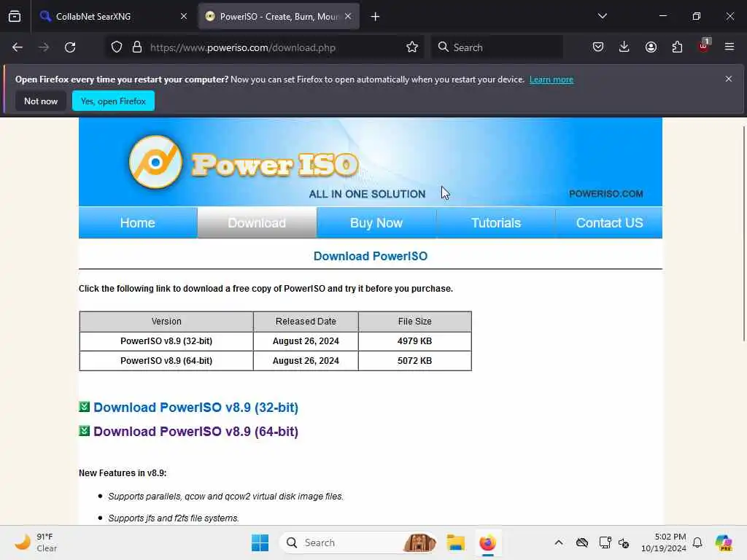Click the Not now button
This screenshot has height=560, width=747.
[x=41, y=101]
